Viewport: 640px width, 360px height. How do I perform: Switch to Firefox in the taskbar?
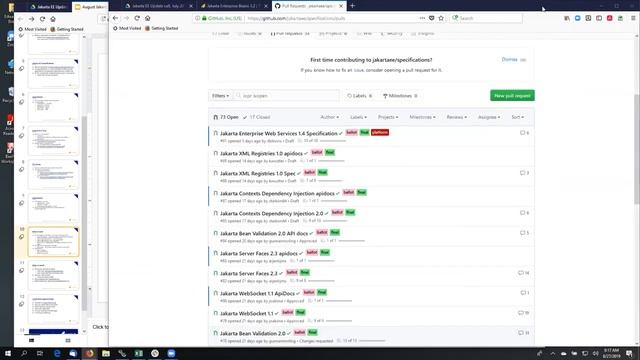click(x=89, y=353)
